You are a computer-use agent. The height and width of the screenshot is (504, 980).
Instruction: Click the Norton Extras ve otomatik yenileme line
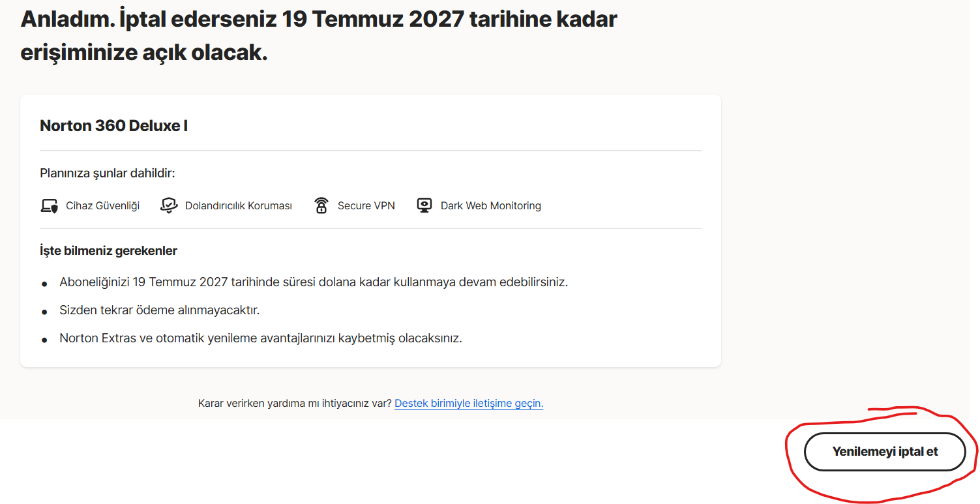coord(261,338)
